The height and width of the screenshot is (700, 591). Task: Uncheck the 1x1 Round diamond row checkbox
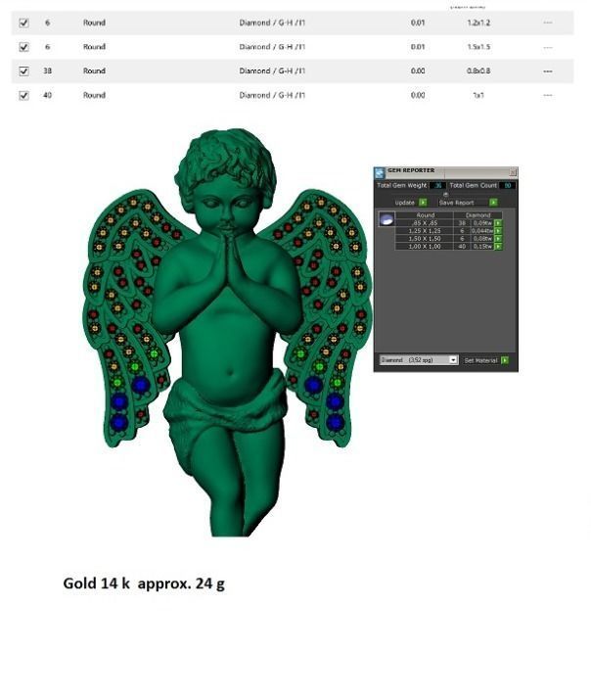(x=24, y=95)
